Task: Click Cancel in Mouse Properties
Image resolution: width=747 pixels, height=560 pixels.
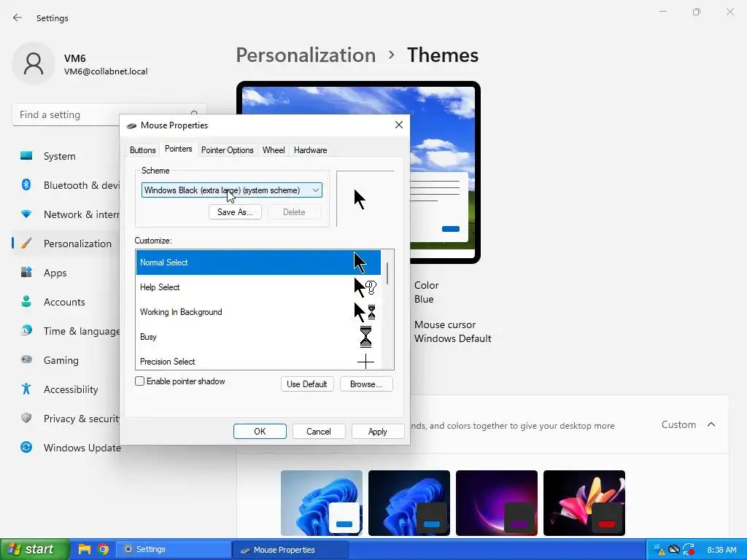Action: click(x=318, y=431)
